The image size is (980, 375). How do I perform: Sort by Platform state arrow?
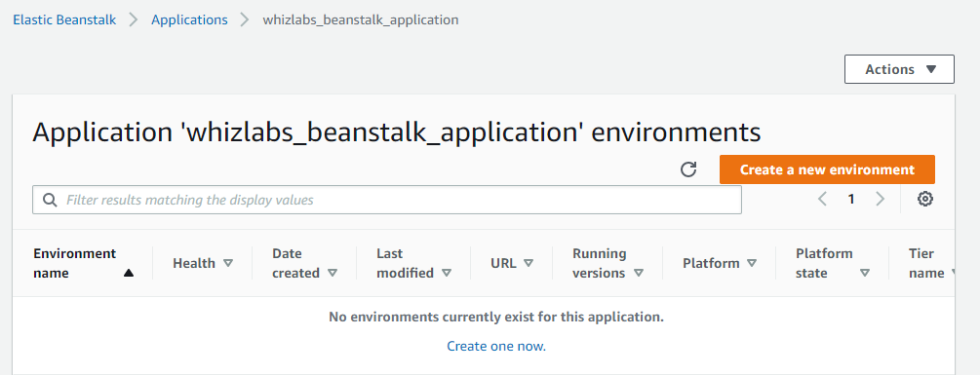[865, 273]
